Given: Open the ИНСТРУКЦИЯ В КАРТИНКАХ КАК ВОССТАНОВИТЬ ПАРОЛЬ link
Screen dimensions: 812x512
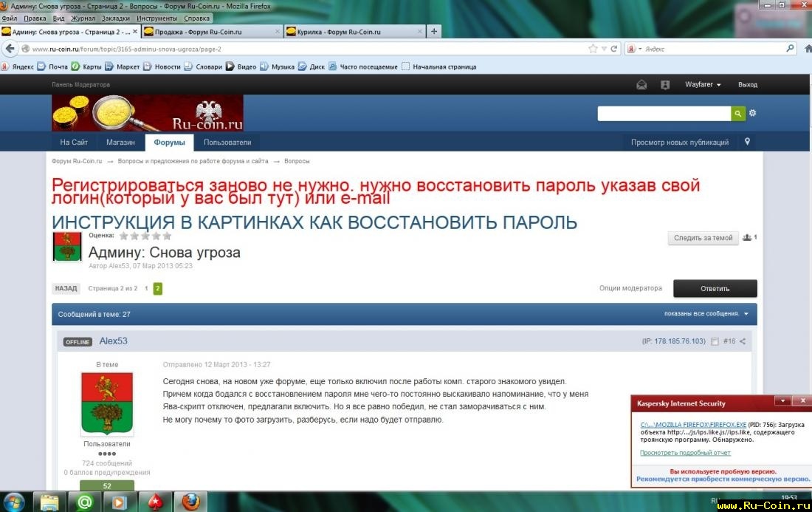Looking at the screenshot, I should (x=314, y=222).
